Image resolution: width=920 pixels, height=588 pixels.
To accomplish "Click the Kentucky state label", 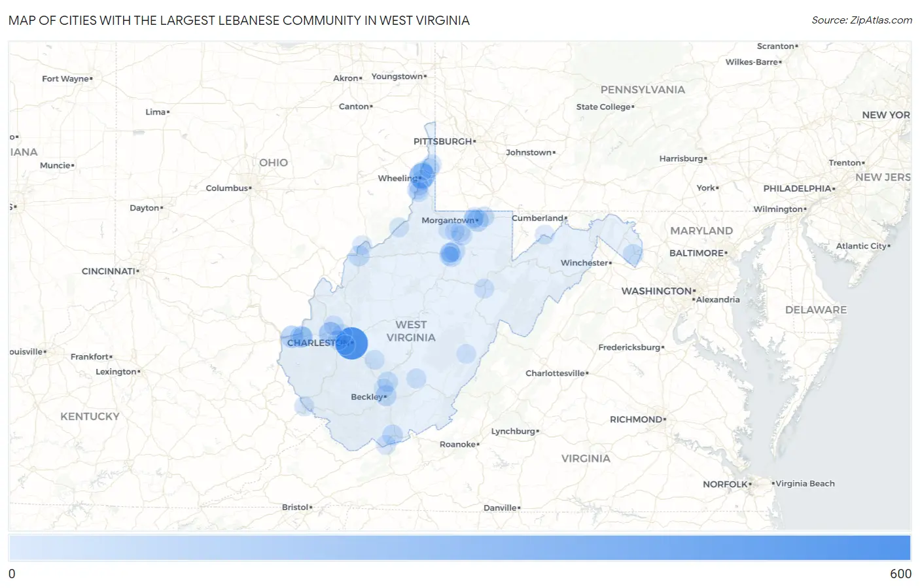I will 90,417.
